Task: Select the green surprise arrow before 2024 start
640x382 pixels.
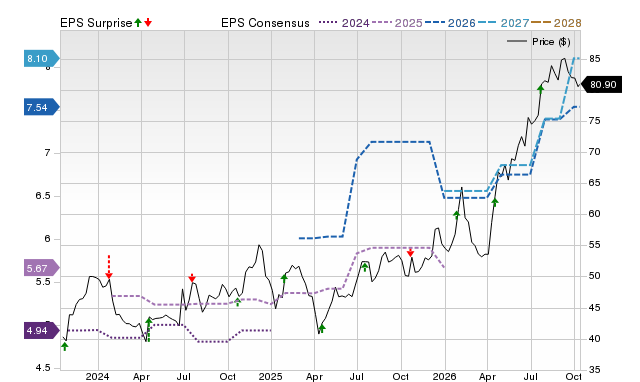Action: pyautogui.click(x=64, y=346)
